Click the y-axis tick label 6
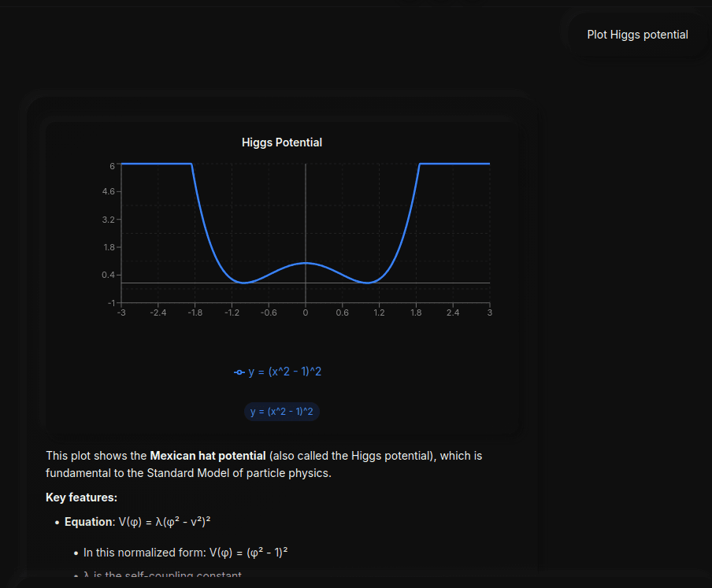 (113, 166)
